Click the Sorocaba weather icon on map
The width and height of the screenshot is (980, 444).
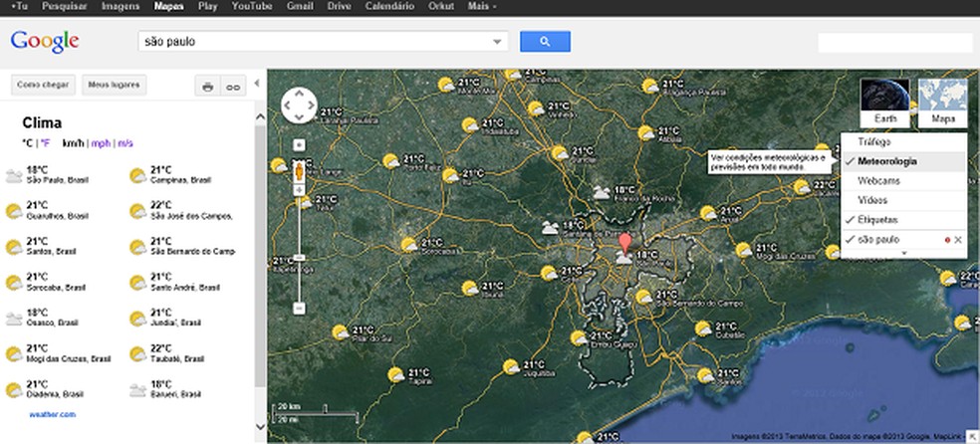(x=408, y=244)
